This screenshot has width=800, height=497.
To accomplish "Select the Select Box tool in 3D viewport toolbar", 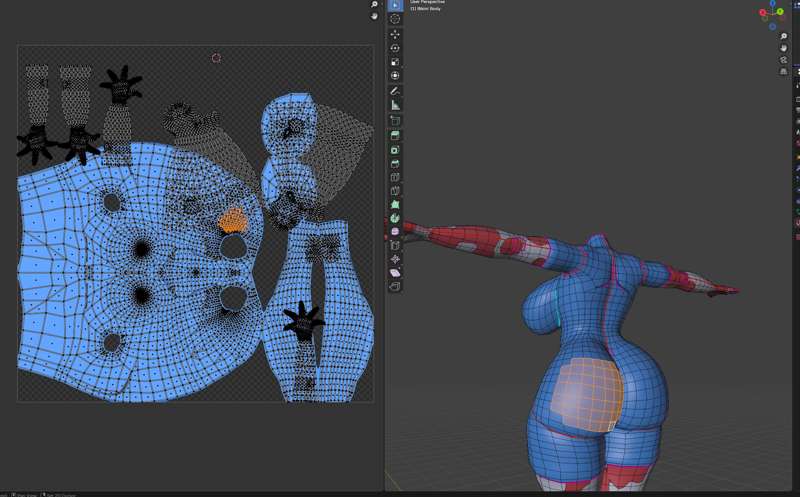I will tap(395, 5).
